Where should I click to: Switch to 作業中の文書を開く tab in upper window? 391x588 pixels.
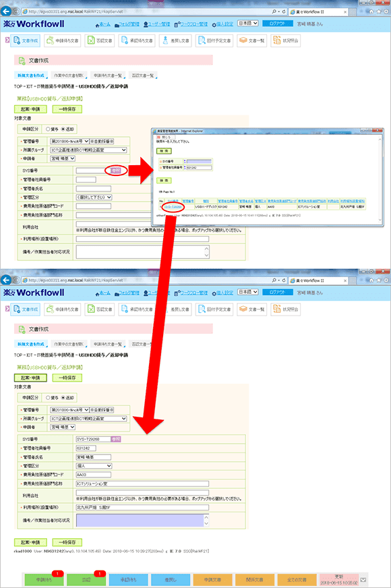[x=69, y=76]
